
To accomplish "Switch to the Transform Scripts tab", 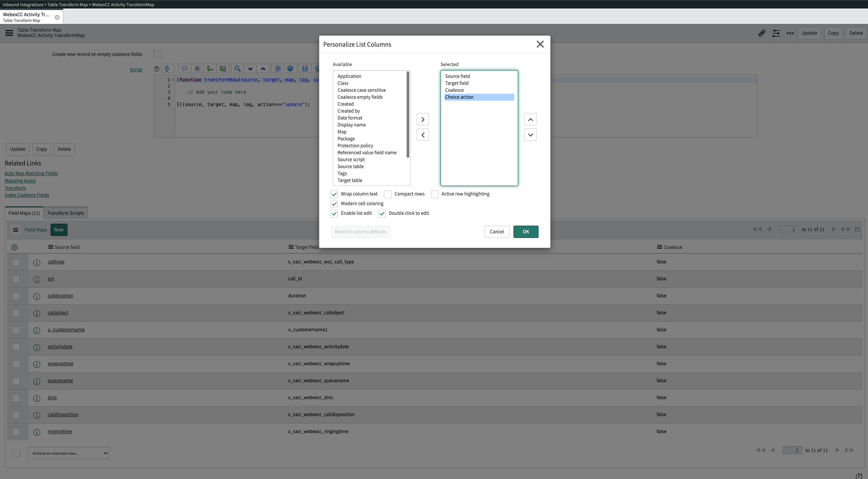I will click(x=66, y=213).
